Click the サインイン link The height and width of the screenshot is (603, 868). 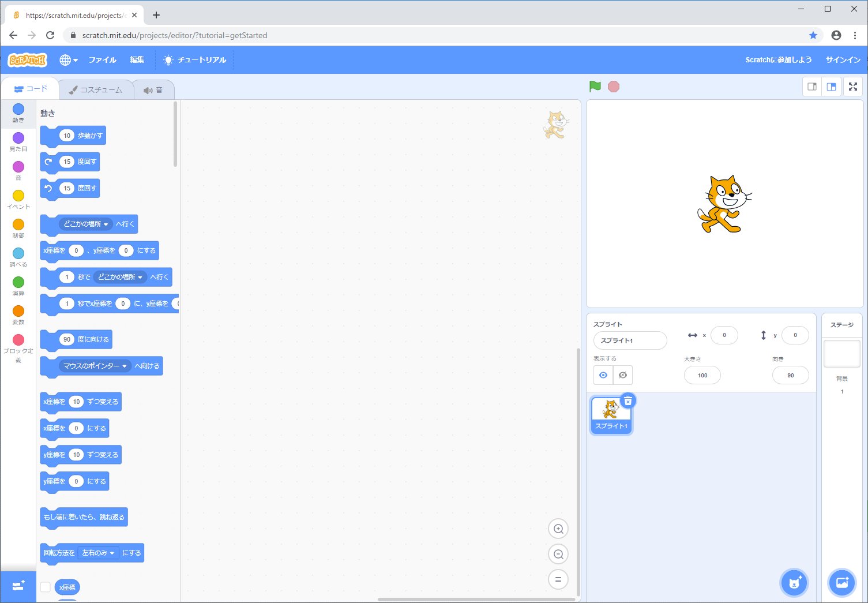tap(843, 60)
